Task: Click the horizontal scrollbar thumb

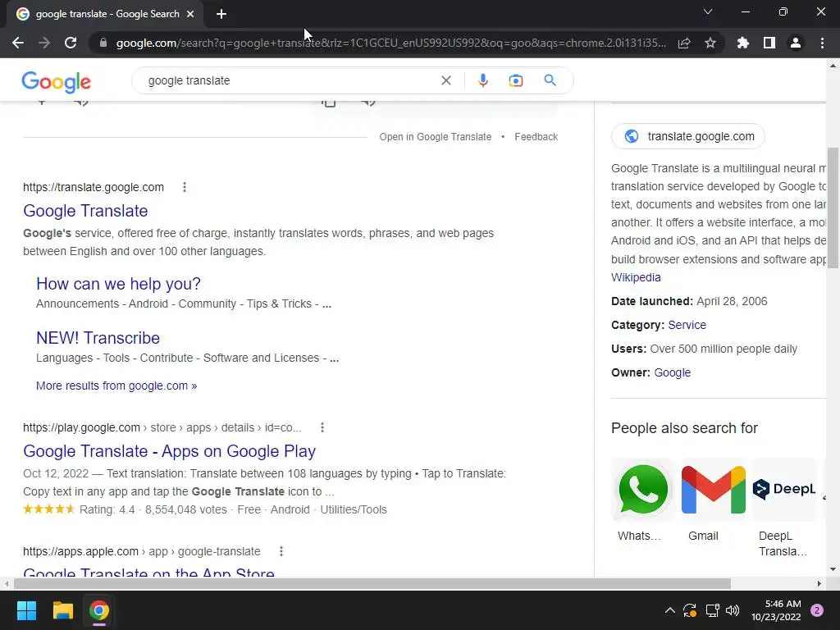Action: tap(372, 583)
